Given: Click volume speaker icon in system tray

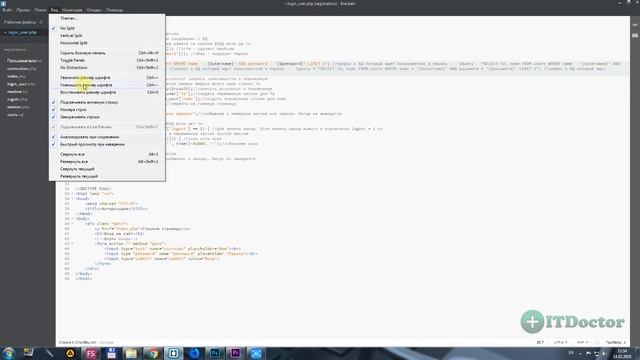Looking at the screenshot, I should click(604, 354).
